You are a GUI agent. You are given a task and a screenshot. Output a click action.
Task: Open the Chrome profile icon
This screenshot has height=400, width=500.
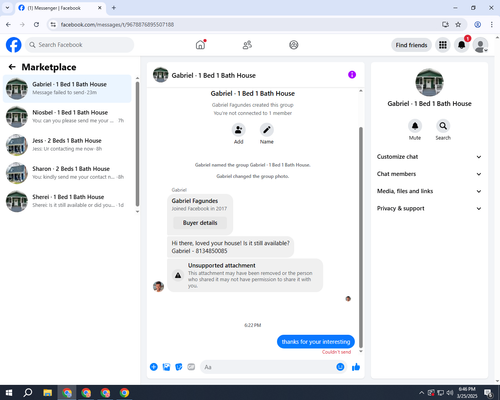[477, 24]
